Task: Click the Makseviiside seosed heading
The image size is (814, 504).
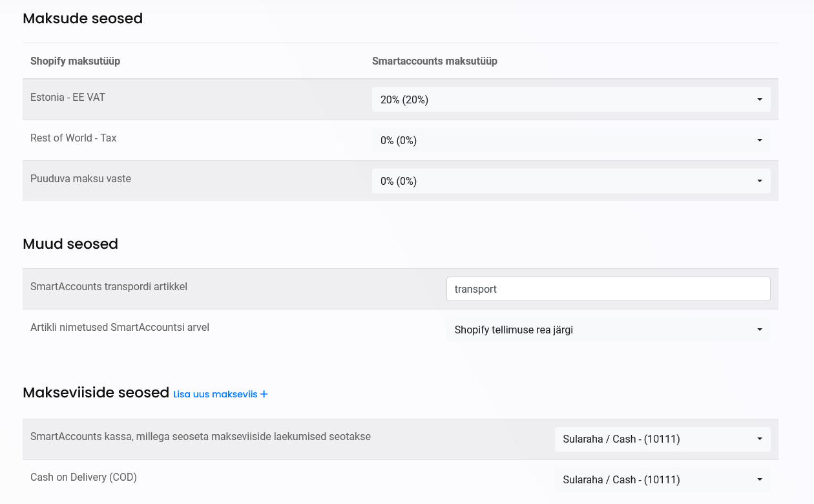Action: tap(96, 393)
